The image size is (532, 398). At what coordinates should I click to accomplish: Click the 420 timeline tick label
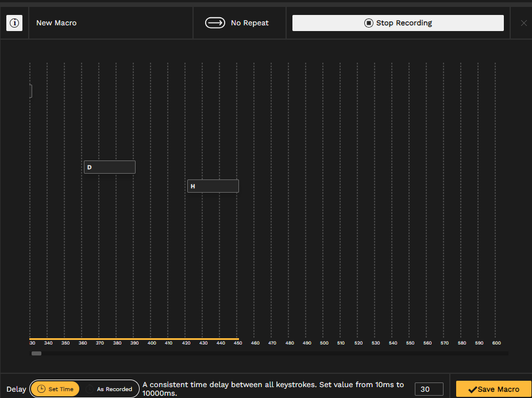click(186, 343)
